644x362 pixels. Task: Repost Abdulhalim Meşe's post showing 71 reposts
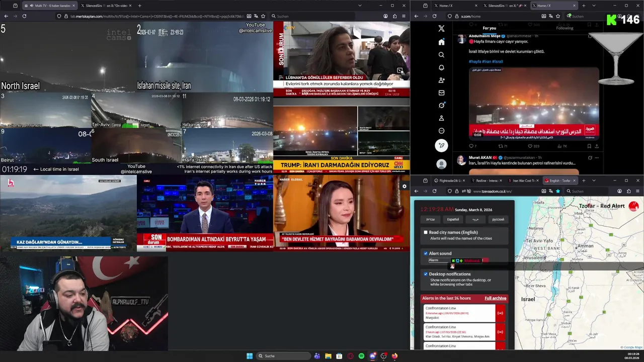tap(503, 146)
